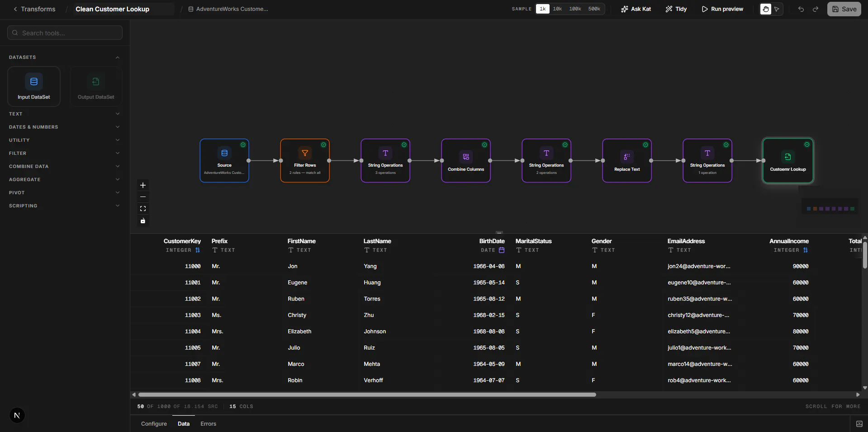
Task: Expand the COMBINE DATA section
Action: (65, 166)
